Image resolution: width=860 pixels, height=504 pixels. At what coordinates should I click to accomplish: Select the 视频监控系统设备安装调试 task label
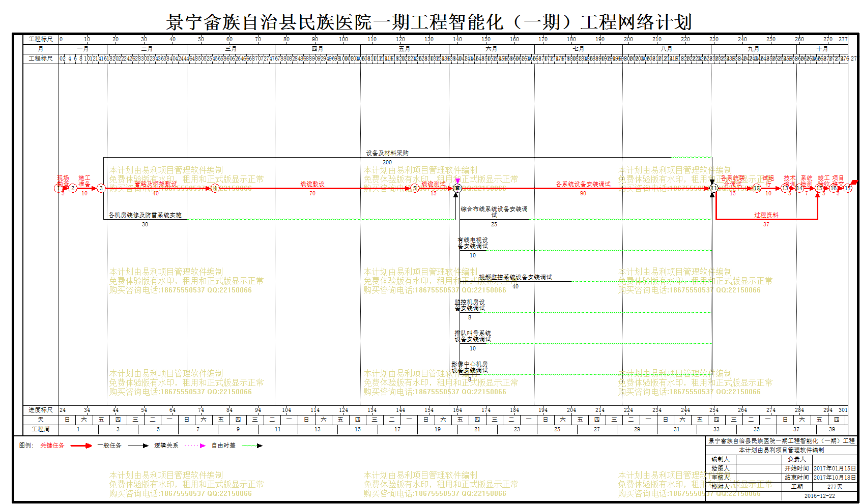coord(515,277)
